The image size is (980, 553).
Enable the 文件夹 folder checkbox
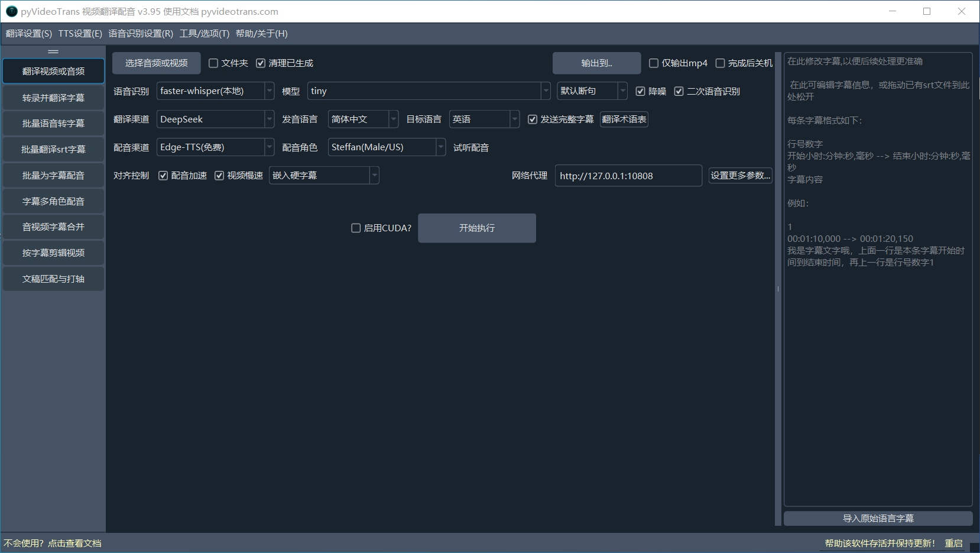point(214,63)
